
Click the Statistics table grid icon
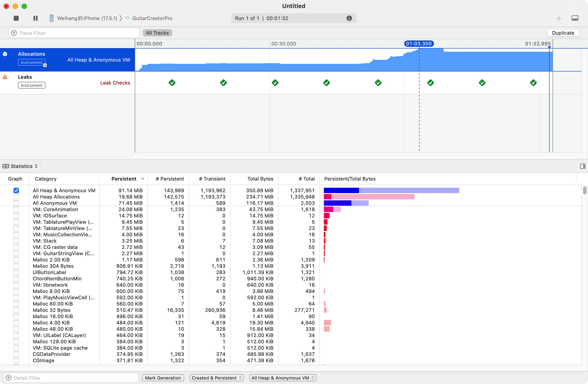[6, 166]
